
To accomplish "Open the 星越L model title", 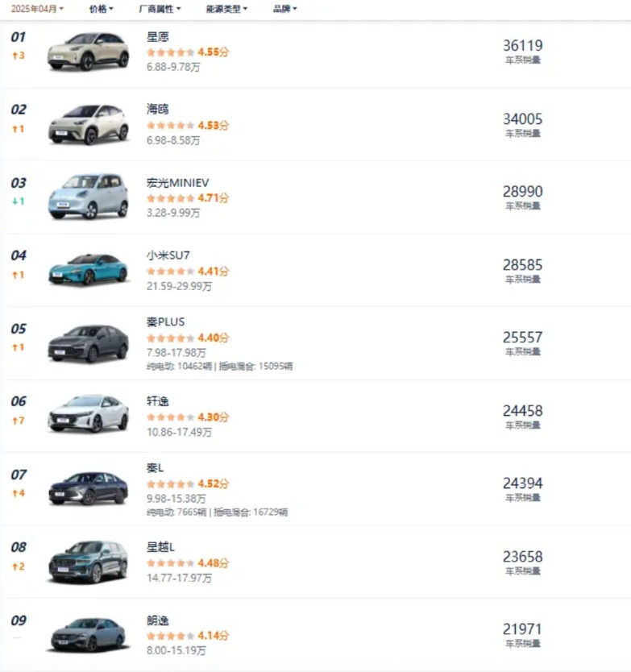I will [160, 547].
